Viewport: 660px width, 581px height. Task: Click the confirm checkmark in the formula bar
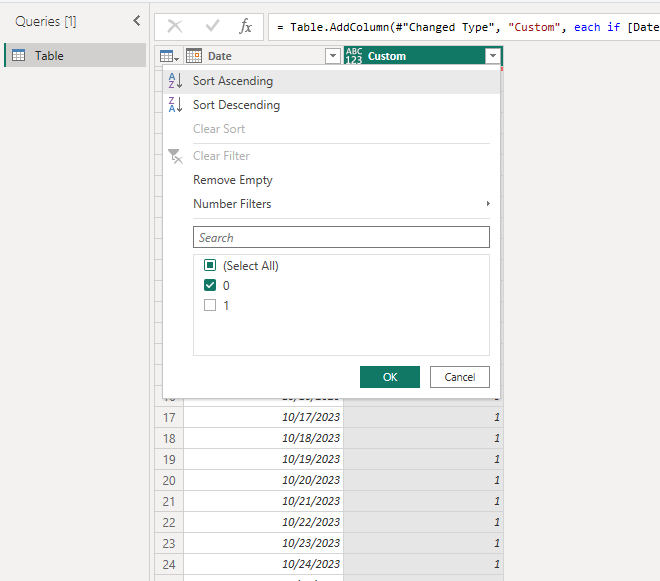coord(213,27)
